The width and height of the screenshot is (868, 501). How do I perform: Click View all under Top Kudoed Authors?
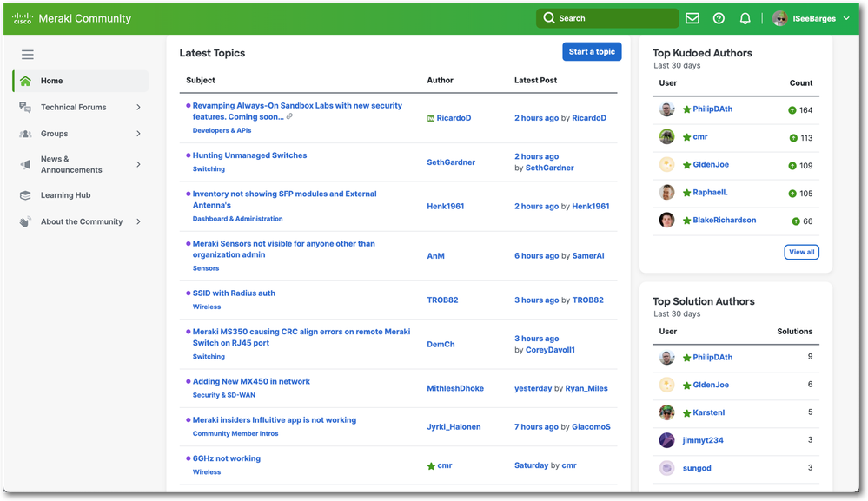pos(802,252)
